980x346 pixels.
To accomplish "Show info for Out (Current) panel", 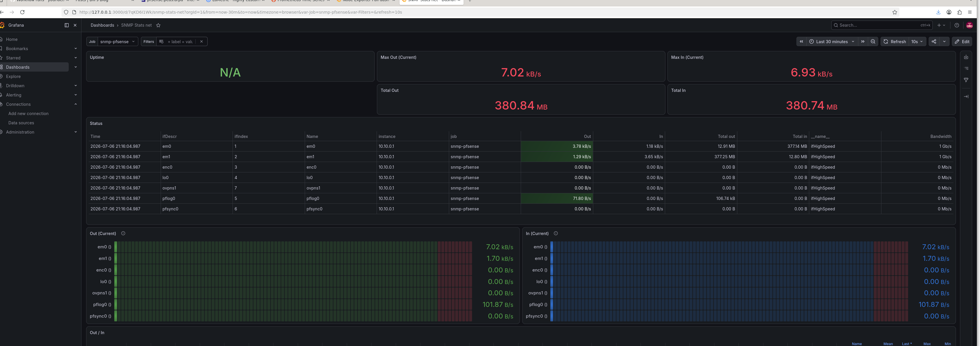I will click(123, 234).
